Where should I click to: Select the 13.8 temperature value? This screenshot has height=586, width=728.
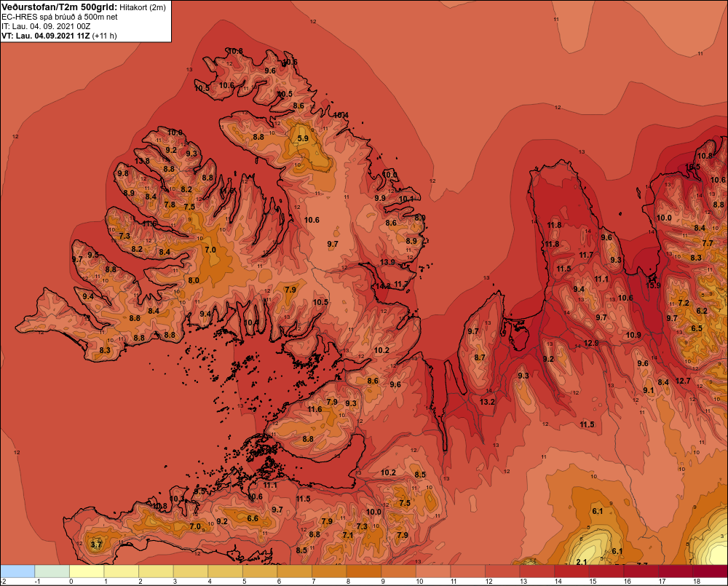142,161
